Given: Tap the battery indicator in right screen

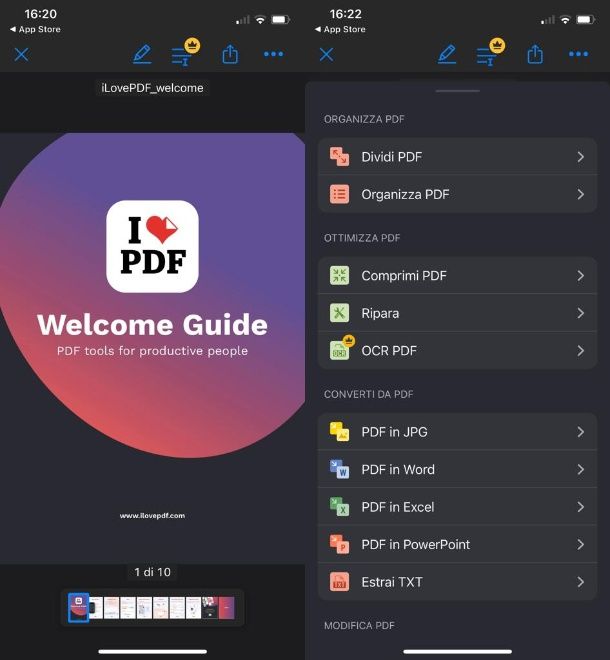Looking at the screenshot, I should [586, 19].
